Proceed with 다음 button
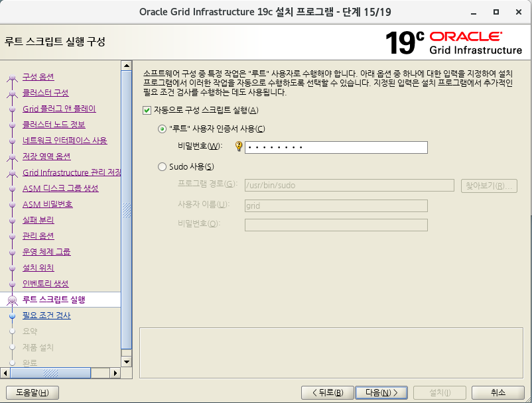532x403 pixels. 381,392
